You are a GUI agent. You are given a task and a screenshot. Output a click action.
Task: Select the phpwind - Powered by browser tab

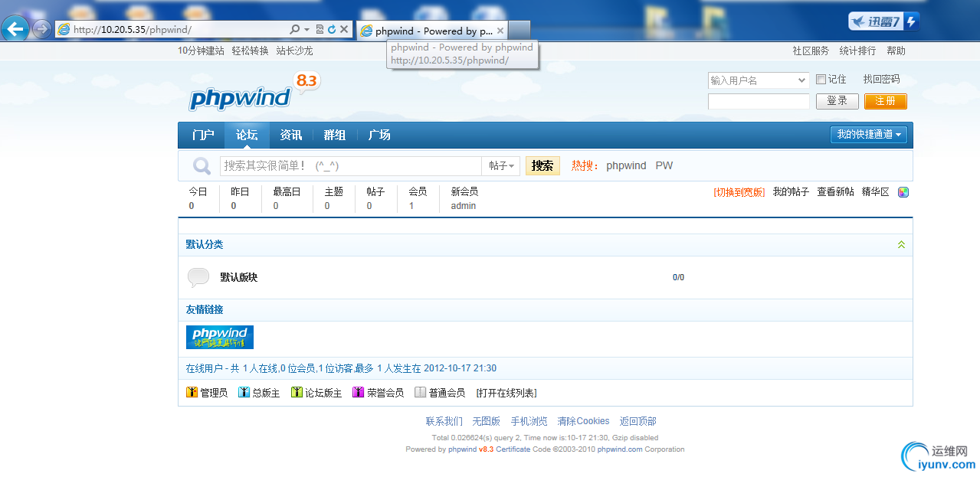[432, 31]
